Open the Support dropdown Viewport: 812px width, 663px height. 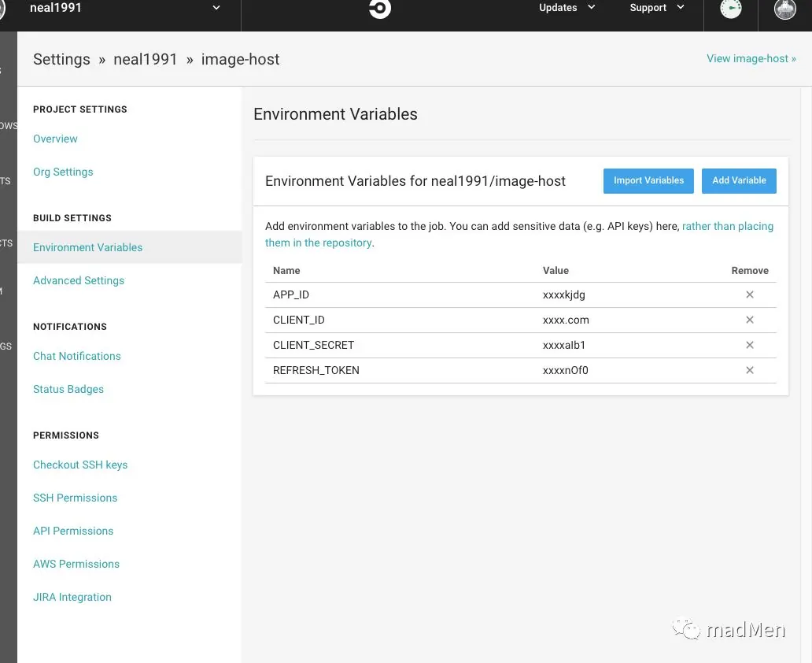click(x=657, y=8)
